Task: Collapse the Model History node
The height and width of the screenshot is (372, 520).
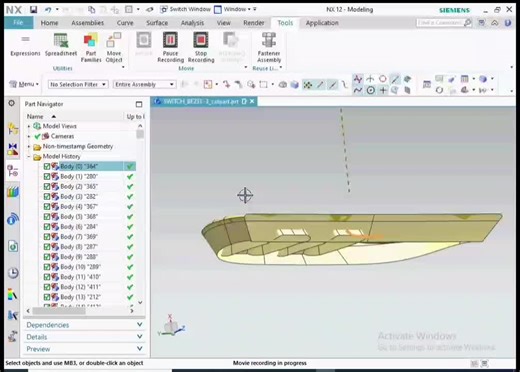Action: [x=29, y=156]
